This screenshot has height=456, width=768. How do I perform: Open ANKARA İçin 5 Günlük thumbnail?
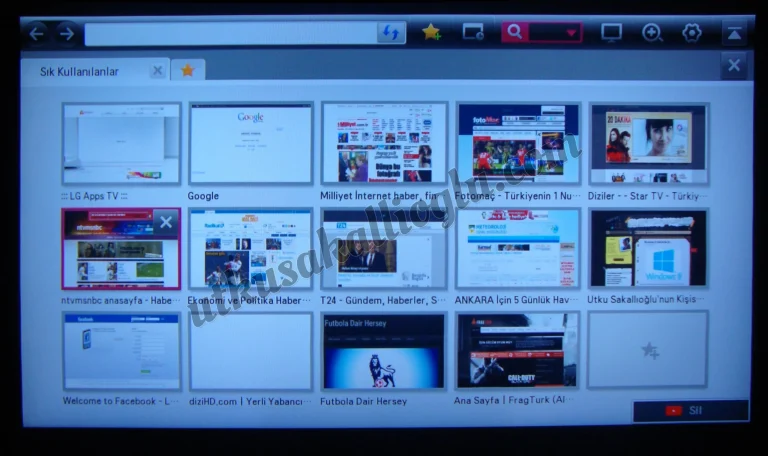coord(518,249)
